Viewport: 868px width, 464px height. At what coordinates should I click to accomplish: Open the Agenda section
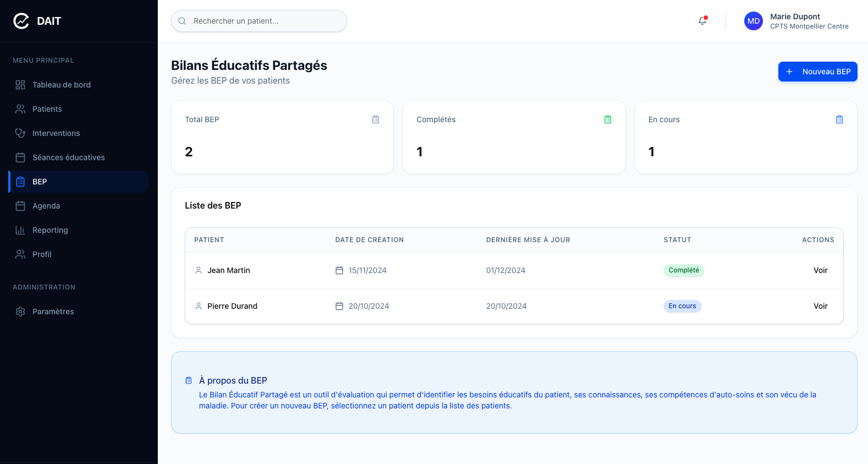(46, 206)
